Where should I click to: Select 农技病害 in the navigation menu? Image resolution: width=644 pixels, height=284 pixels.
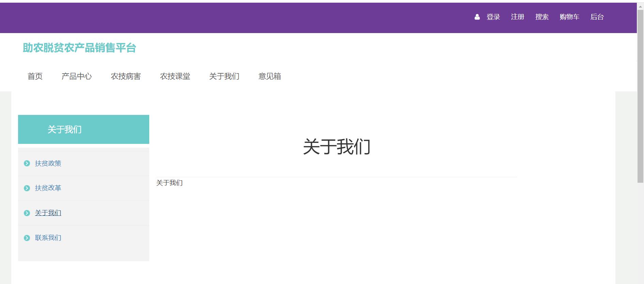[126, 76]
